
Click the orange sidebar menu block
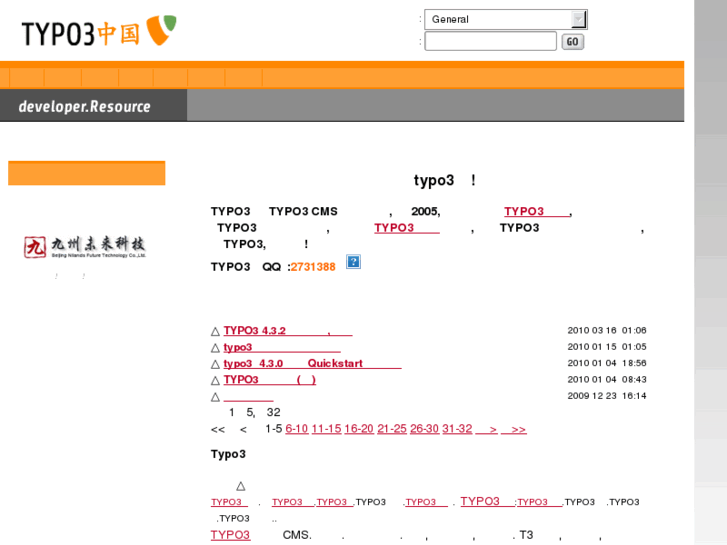(87, 173)
